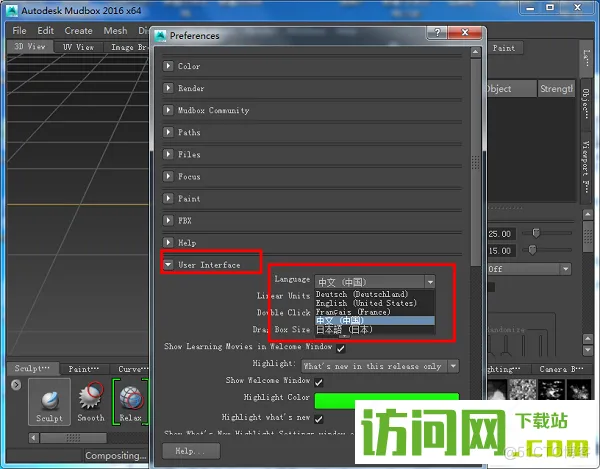Open the Create menu
This screenshot has width=600, height=469.
coord(78,31)
